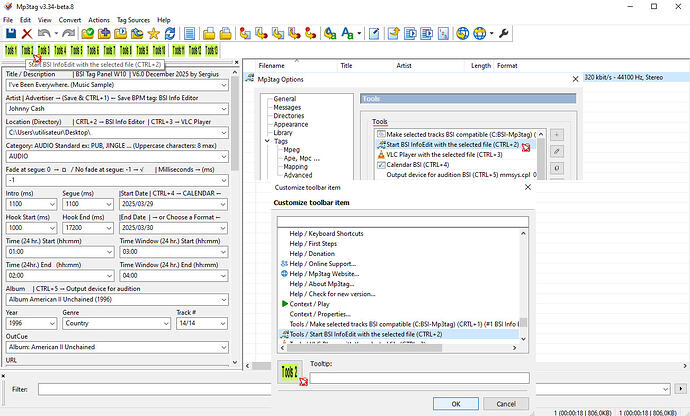Click the wrench options icon in toolbar
Image resolution: width=690 pixels, height=416 pixels.
(504, 33)
